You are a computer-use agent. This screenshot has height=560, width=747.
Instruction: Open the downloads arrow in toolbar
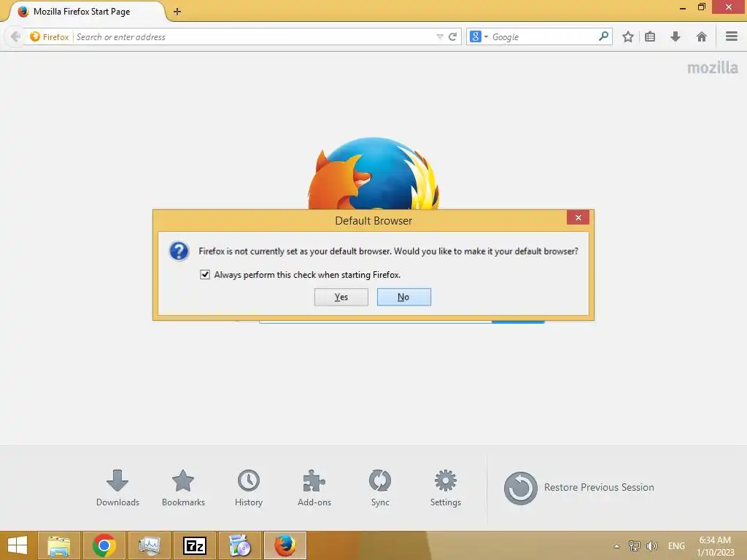tap(675, 36)
